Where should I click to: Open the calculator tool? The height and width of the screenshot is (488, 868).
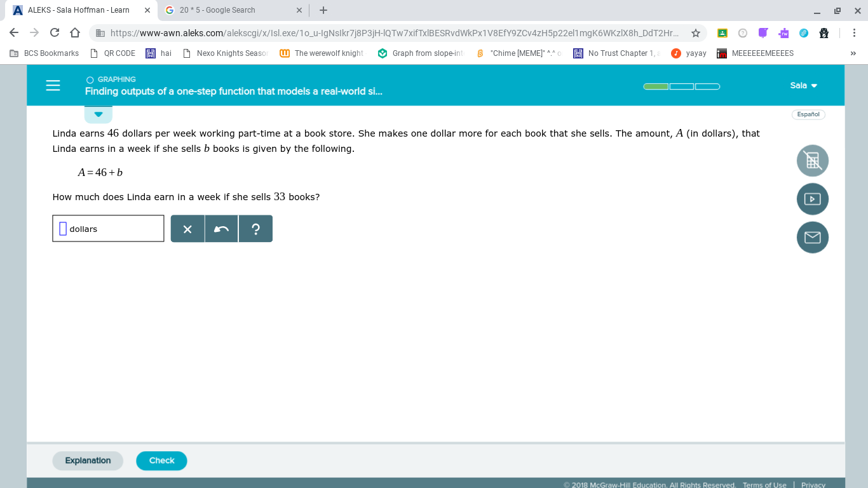click(x=813, y=161)
